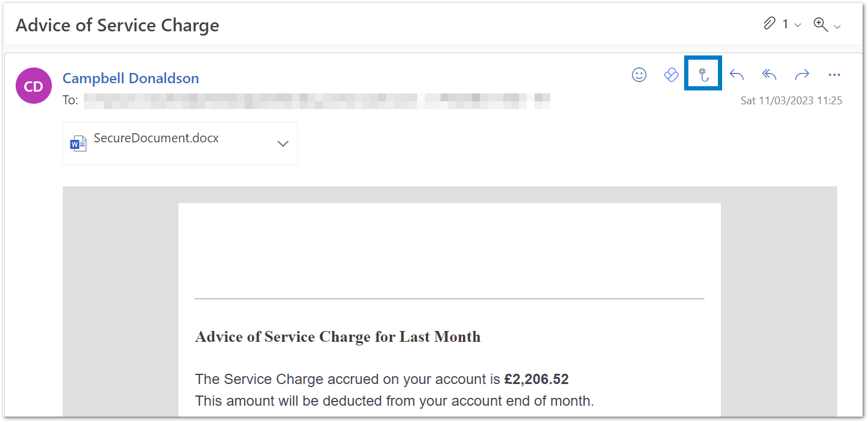This screenshot has width=868, height=422.
Task: Open the zoom options chevron
Action: (x=837, y=25)
